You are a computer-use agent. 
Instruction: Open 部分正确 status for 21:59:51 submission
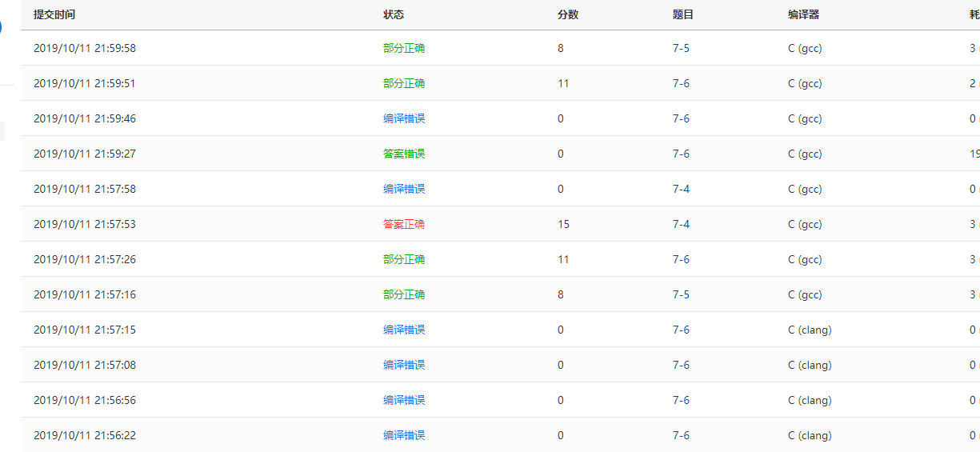click(x=404, y=83)
